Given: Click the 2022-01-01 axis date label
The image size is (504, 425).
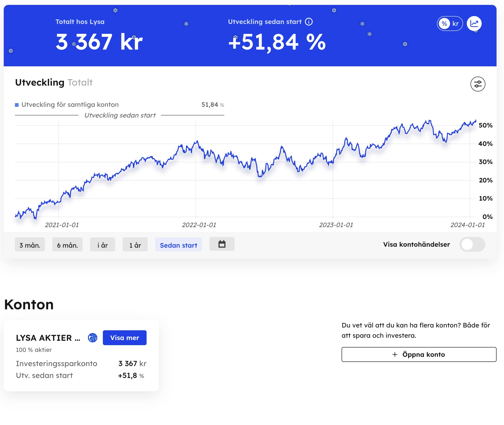Looking at the screenshot, I should click(199, 225).
